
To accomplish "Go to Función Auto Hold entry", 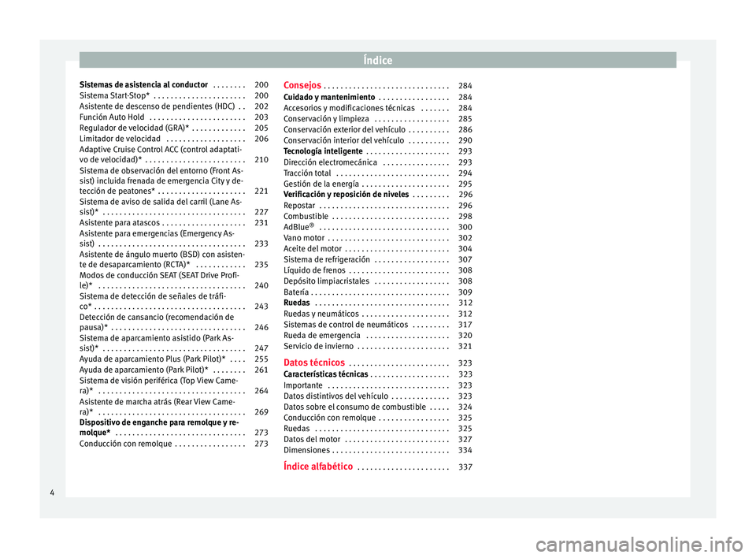I will [111, 117].
